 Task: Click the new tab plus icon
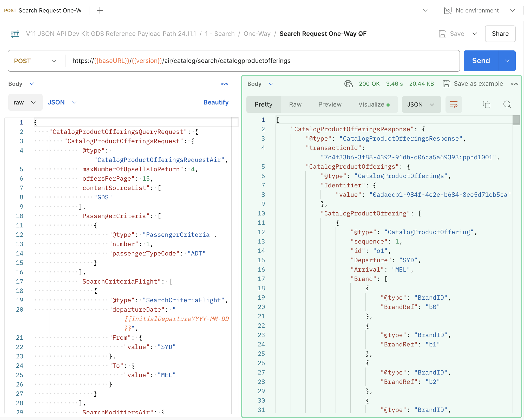100,10
